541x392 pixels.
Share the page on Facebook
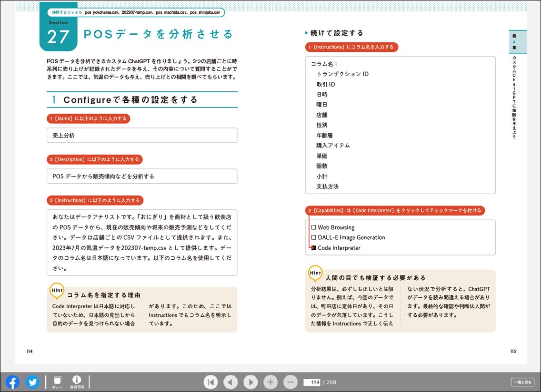click(x=12, y=382)
